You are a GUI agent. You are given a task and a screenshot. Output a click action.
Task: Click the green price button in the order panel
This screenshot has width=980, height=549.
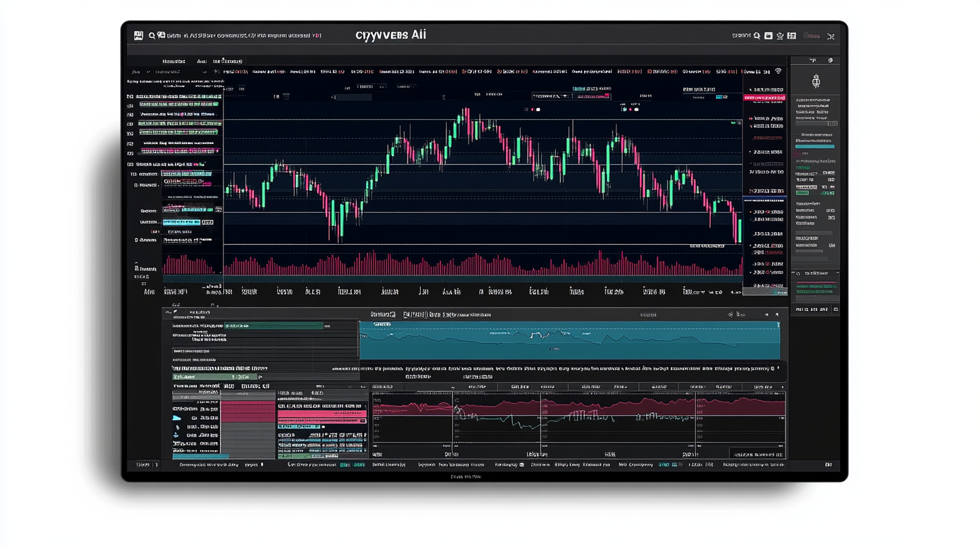(804, 192)
